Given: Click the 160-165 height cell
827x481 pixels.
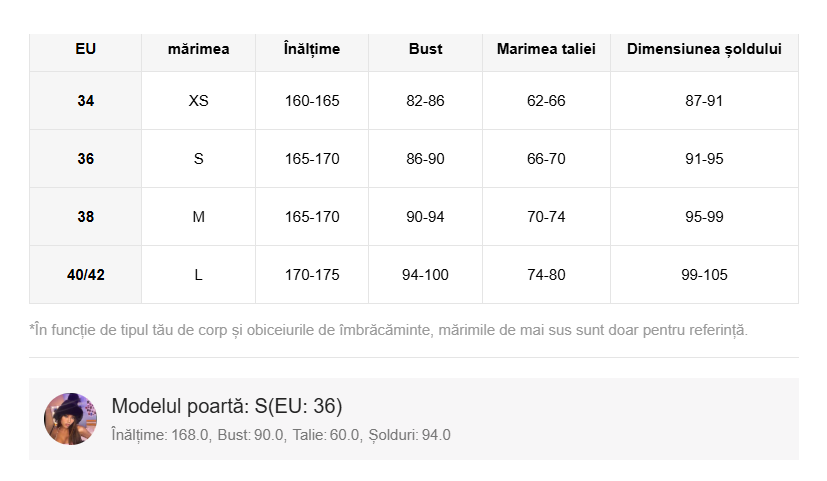Looking at the screenshot, I should click(x=312, y=101).
